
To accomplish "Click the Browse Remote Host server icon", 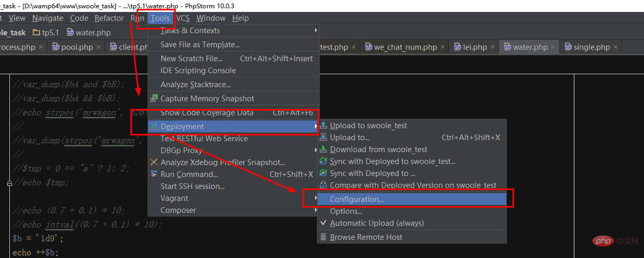I will click(x=323, y=237).
